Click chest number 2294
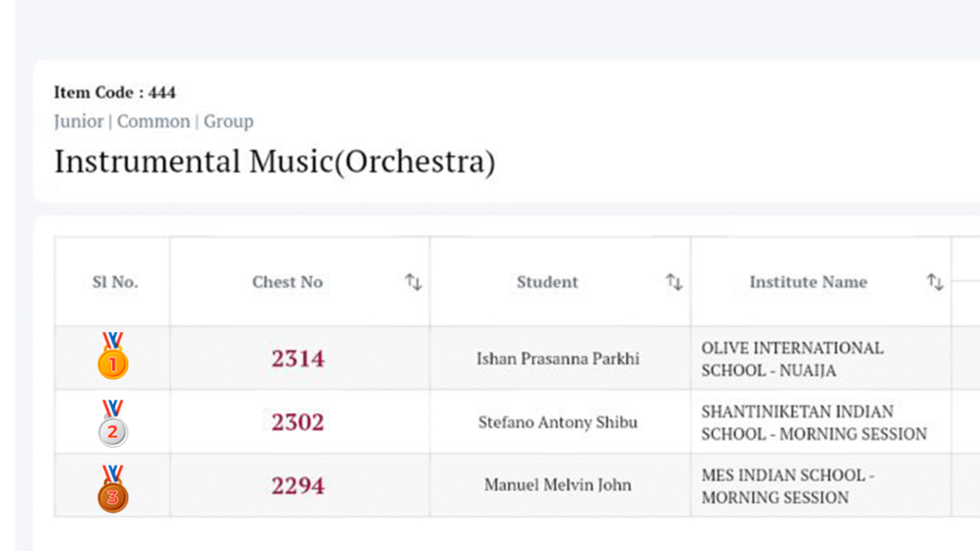This screenshot has width=980, height=551. (298, 485)
